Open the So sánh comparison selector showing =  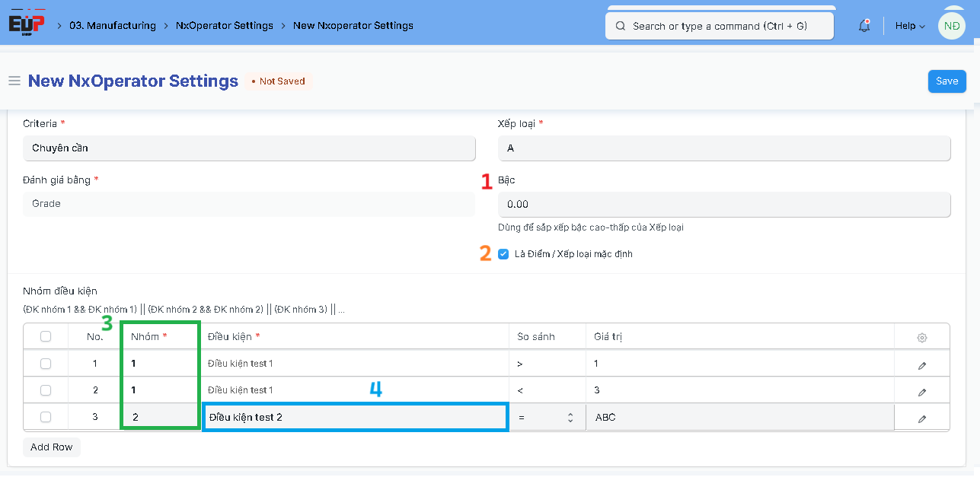coord(547,417)
